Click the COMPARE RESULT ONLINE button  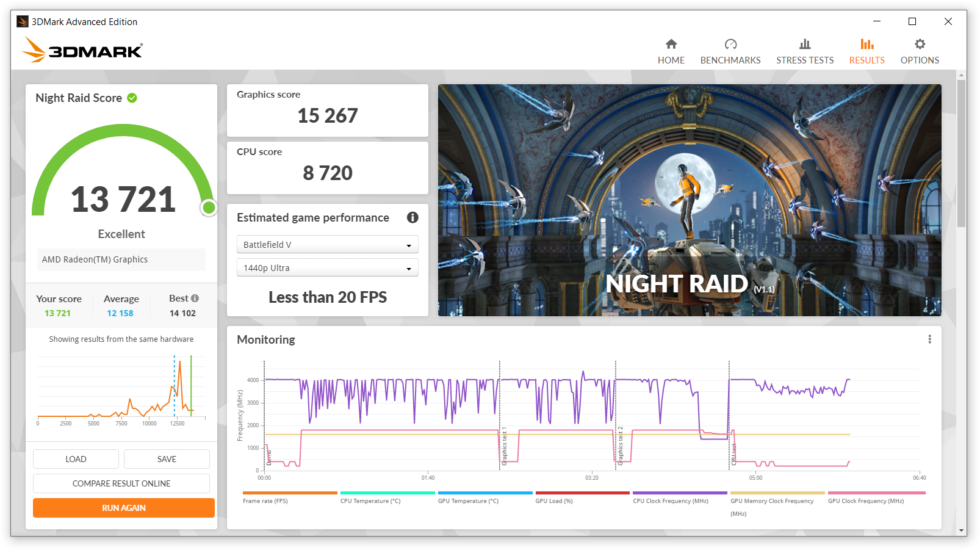click(121, 483)
